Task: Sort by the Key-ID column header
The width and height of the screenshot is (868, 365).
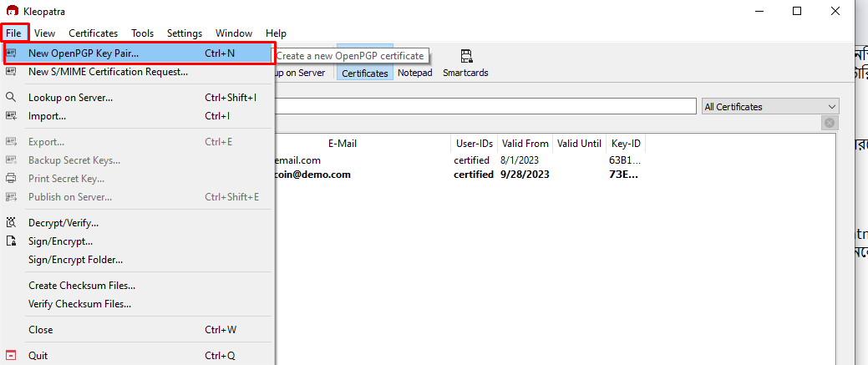Action: click(626, 144)
